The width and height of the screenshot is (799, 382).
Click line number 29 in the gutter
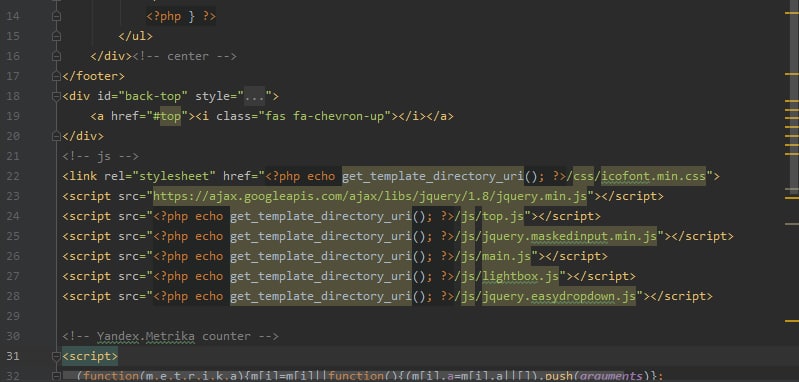[x=14, y=316]
